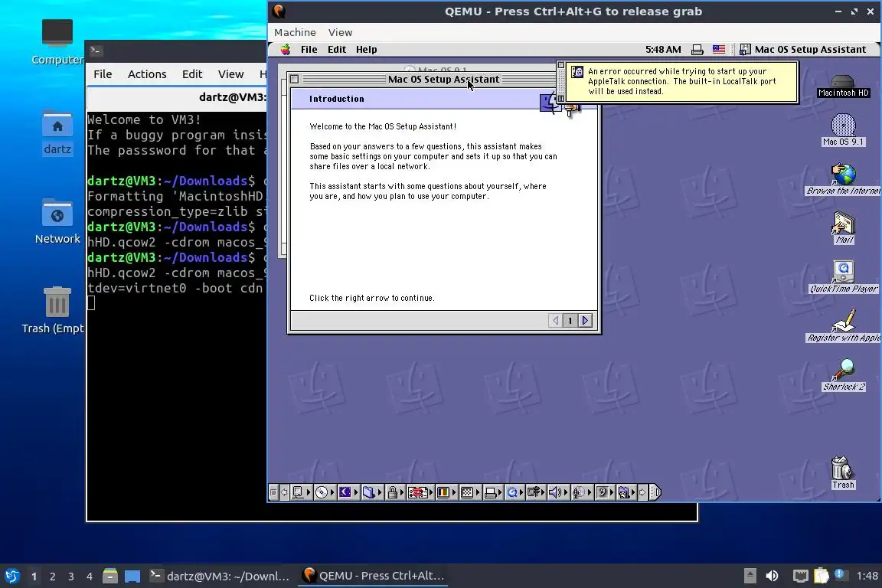
Task: Close the Mac OS Setup Assistant window box
Action: click(294, 80)
